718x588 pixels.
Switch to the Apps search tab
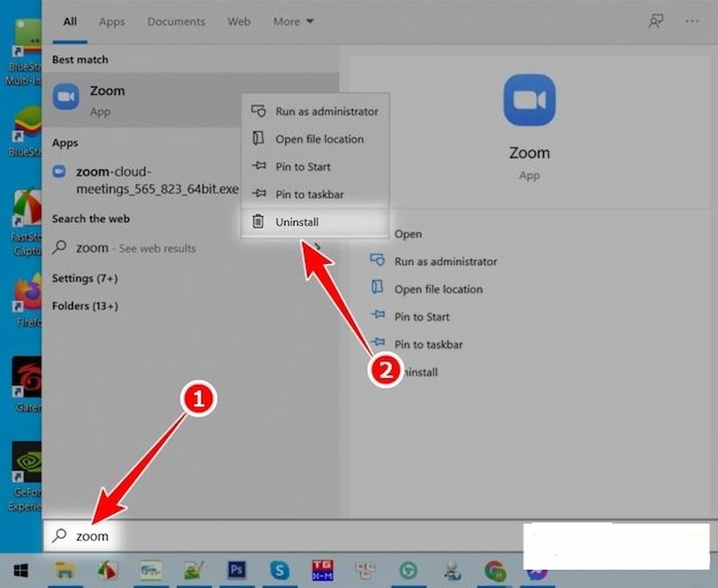(x=112, y=21)
